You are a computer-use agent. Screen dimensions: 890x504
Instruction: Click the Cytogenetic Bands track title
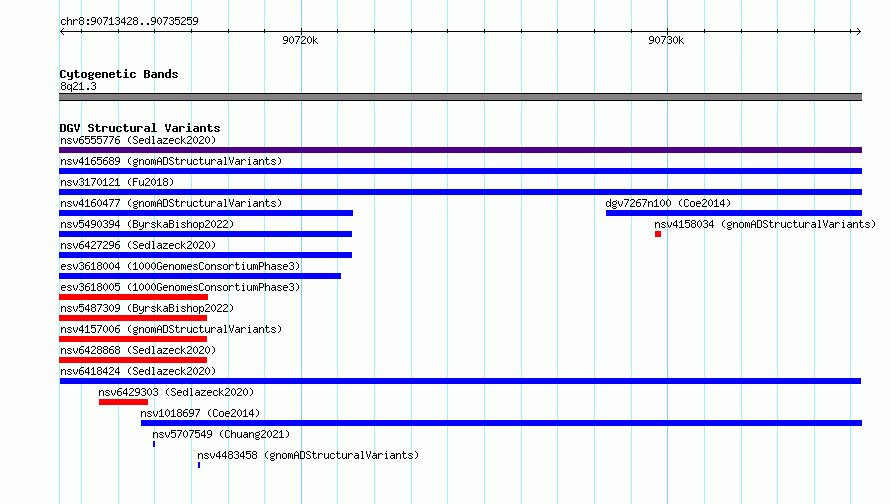click(119, 74)
